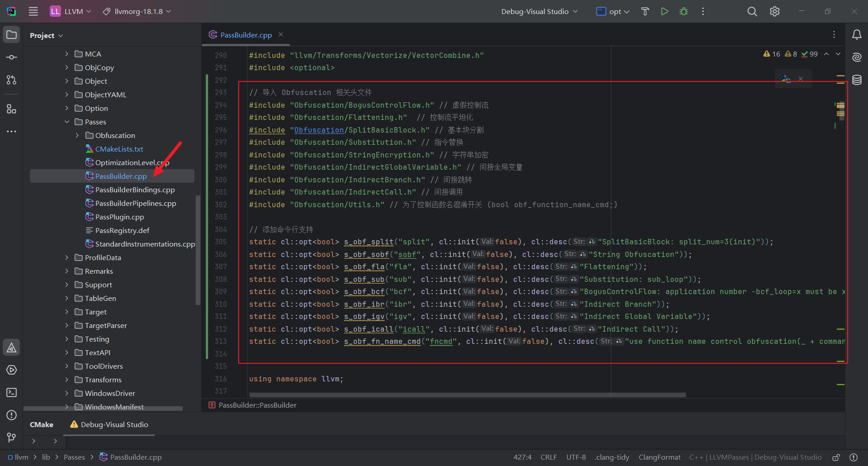868x466 pixels.
Task: Open the More Actions vertical dots menu
Action: point(703,11)
